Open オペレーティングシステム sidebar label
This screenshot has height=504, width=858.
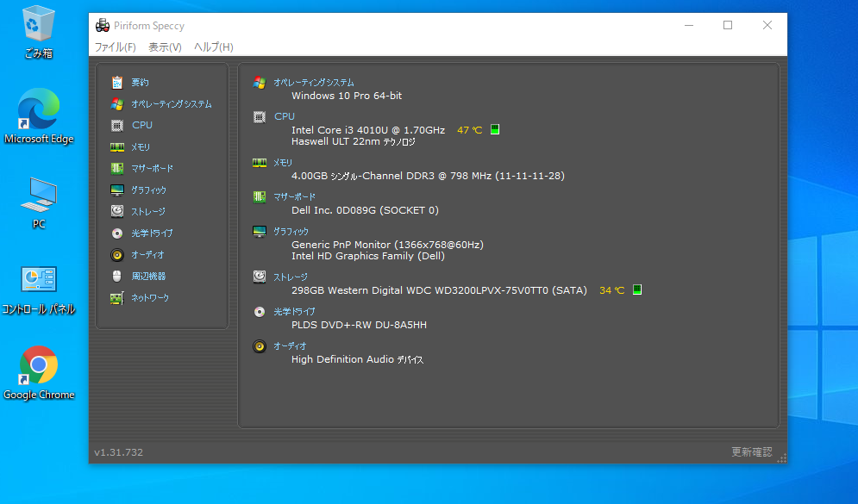pyautogui.click(x=172, y=104)
